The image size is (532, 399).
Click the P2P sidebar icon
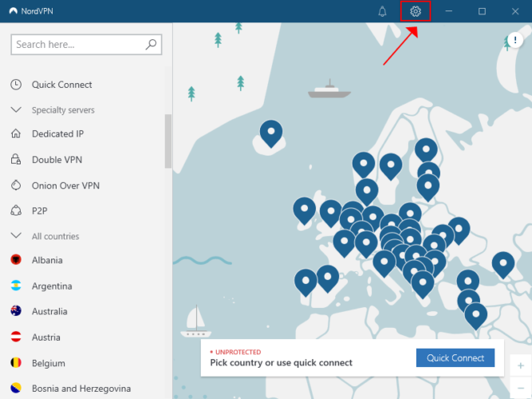[16, 211]
